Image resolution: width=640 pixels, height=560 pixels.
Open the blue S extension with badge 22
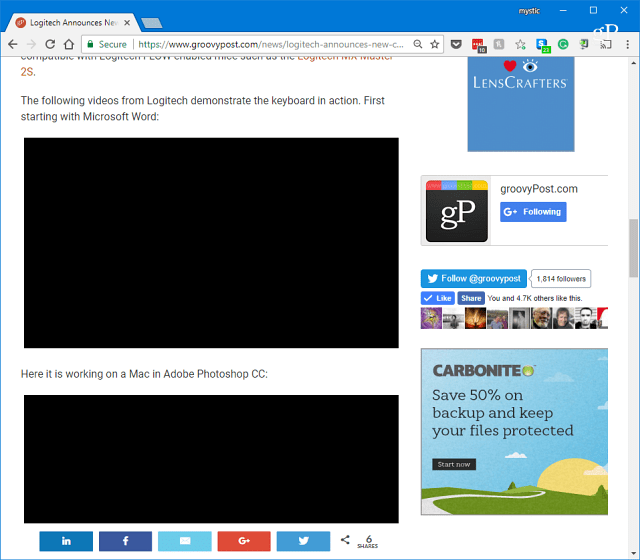pyautogui.click(x=543, y=45)
